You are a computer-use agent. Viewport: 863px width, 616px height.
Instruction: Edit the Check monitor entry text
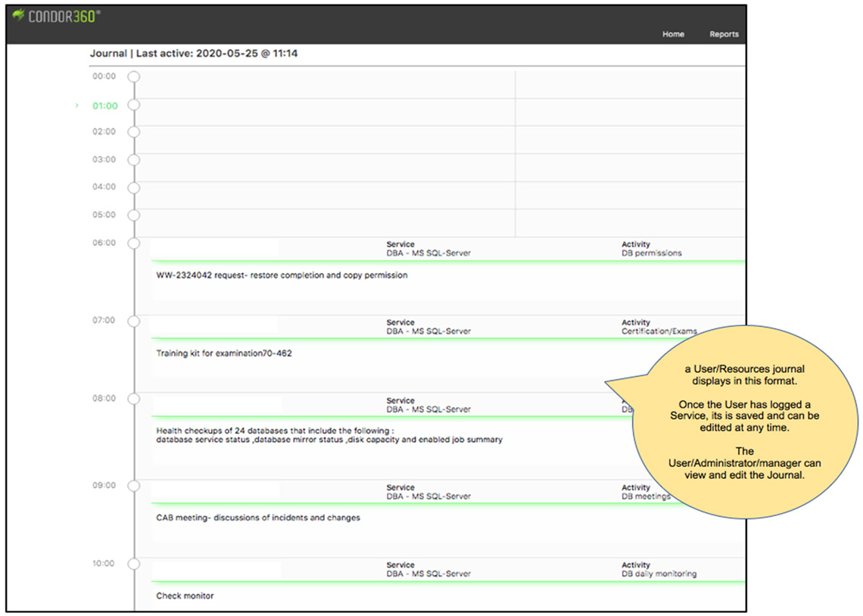click(185, 596)
